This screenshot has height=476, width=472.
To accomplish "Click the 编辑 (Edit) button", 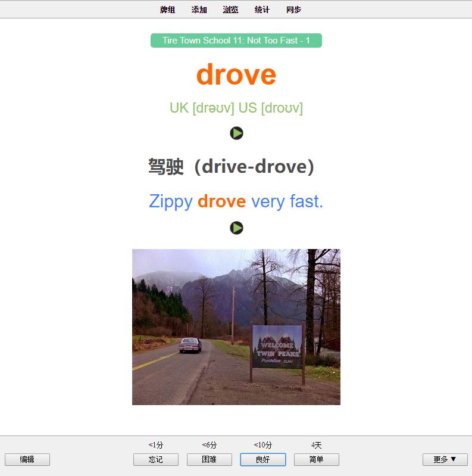I will click(27, 459).
